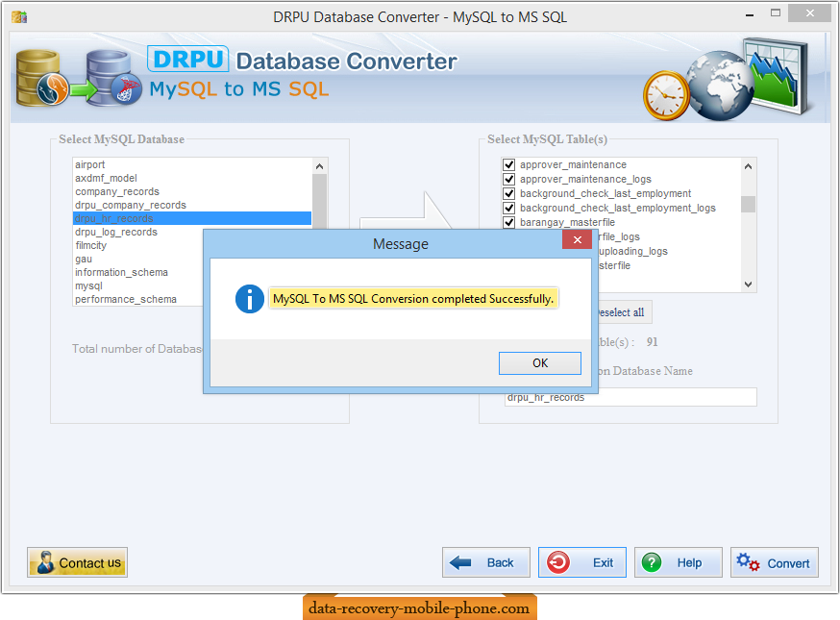Viewport: 840px width, 620px height.
Task: Click the Back arrow button
Action: coord(485,563)
